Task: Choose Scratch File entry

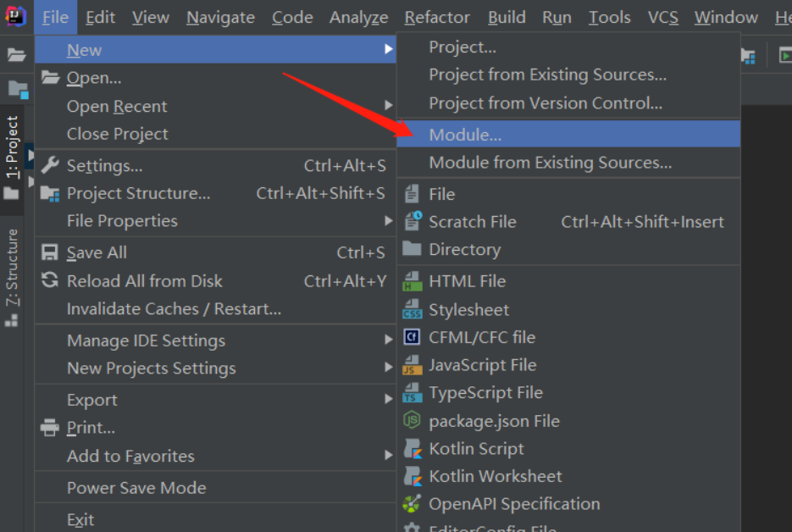Action: tap(568, 221)
